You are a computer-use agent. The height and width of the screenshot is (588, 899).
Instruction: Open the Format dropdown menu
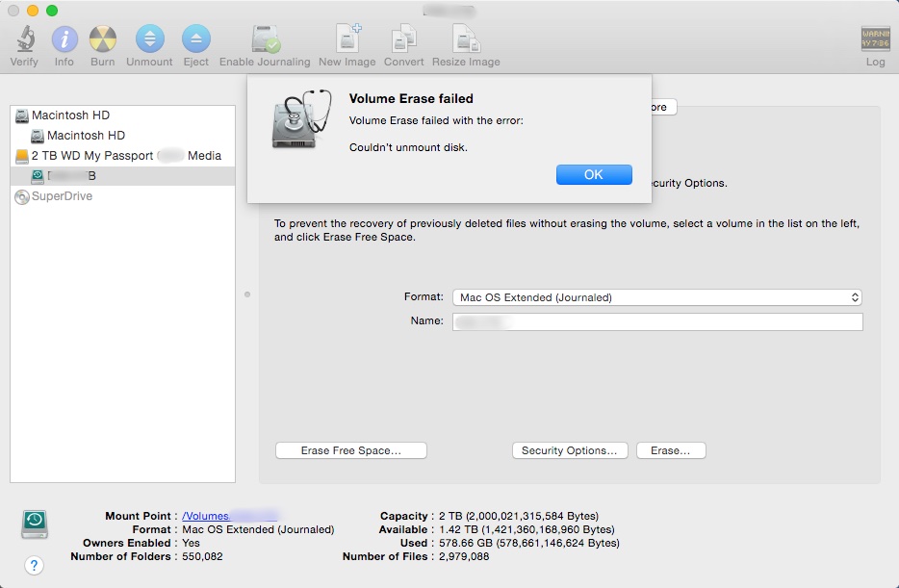click(x=656, y=297)
